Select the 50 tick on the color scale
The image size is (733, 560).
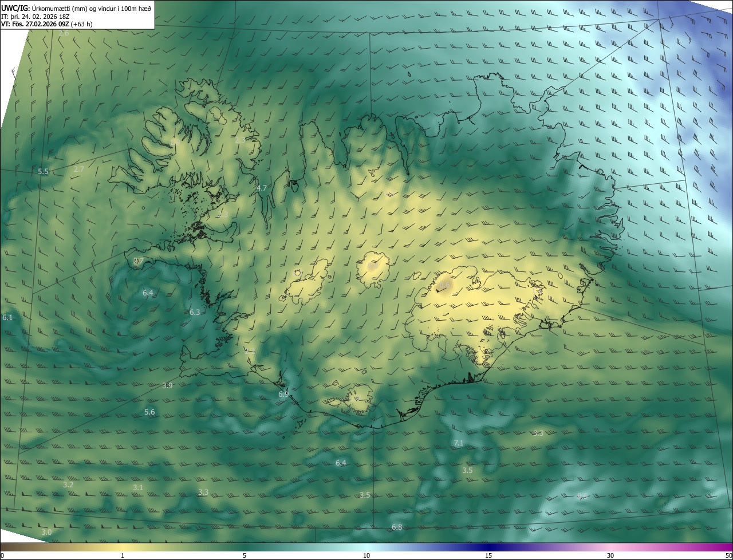(728, 555)
